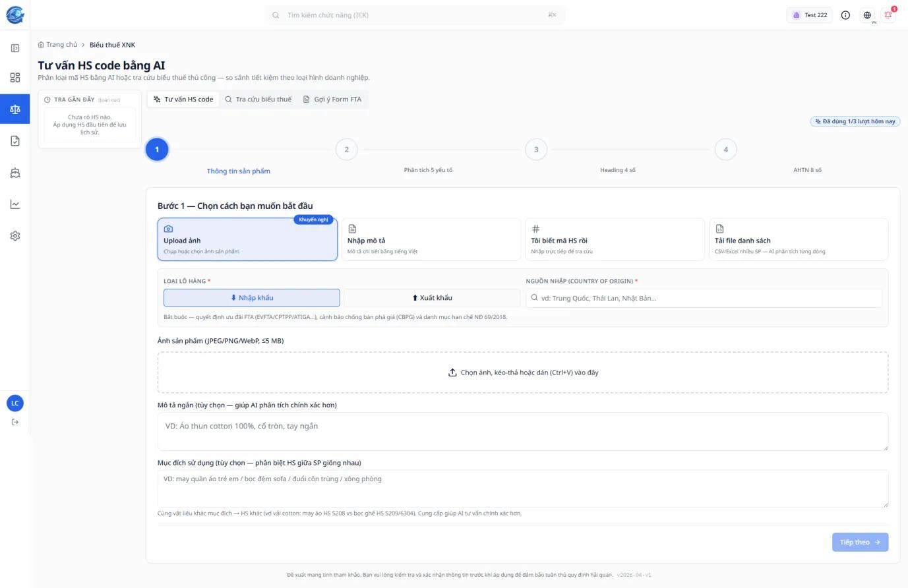Click the app logo in top-left corner

(x=15, y=15)
